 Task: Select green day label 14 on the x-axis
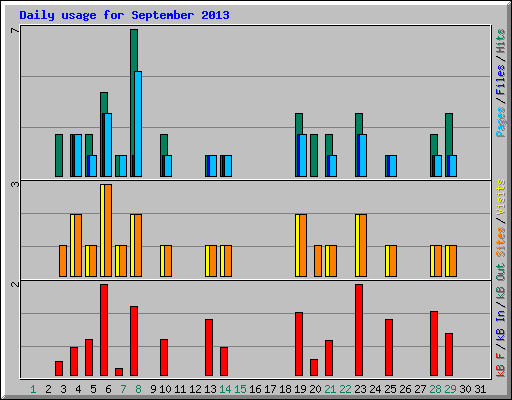225,389
